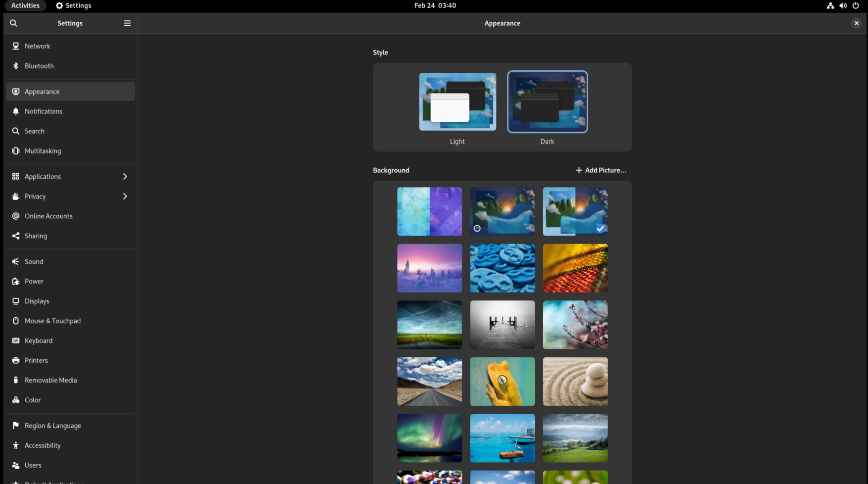Screen dimensions: 868x484
Task: Click the Online Accounts at-sign icon
Action: tap(16, 216)
